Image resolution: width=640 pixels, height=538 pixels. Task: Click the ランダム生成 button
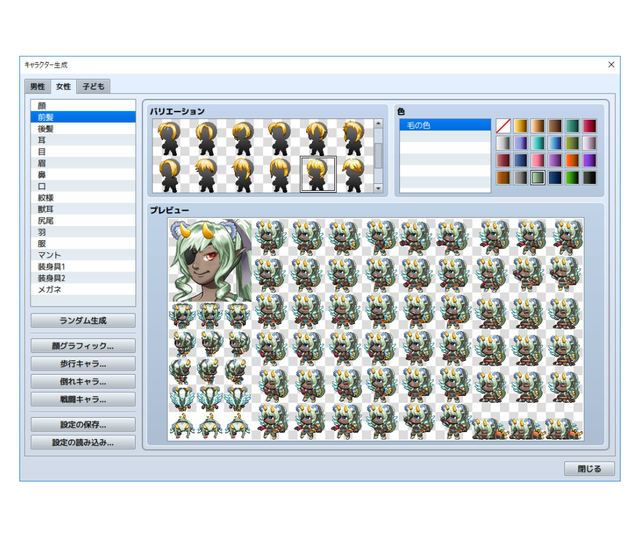[x=83, y=320]
